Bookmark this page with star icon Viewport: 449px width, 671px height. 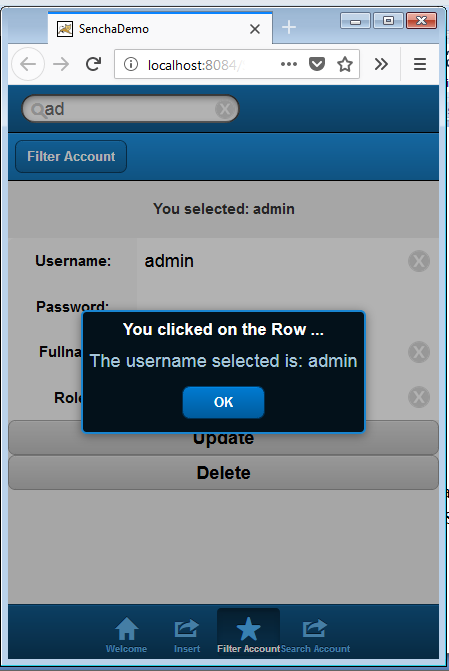click(x=345, y=65)
